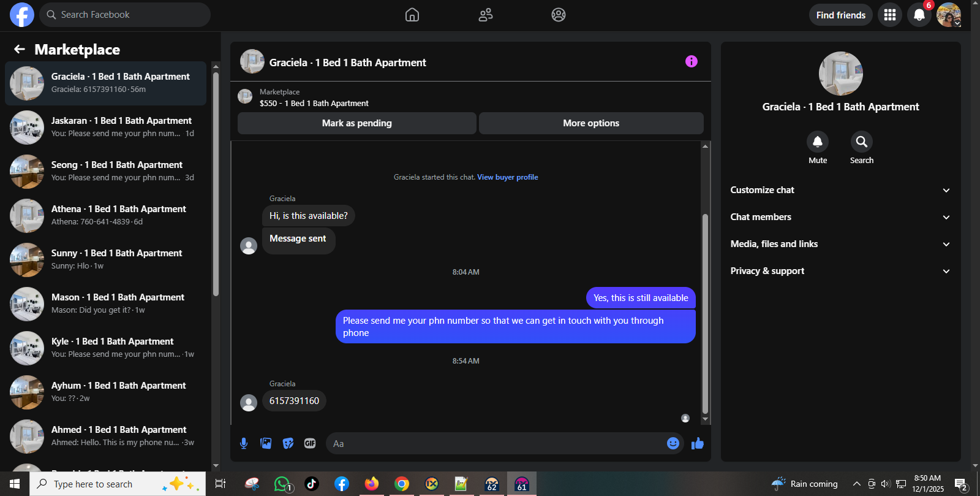Click the "Yes, this is still available" message
The height and width of the screenshot is (496, 980).
[641, 298]
